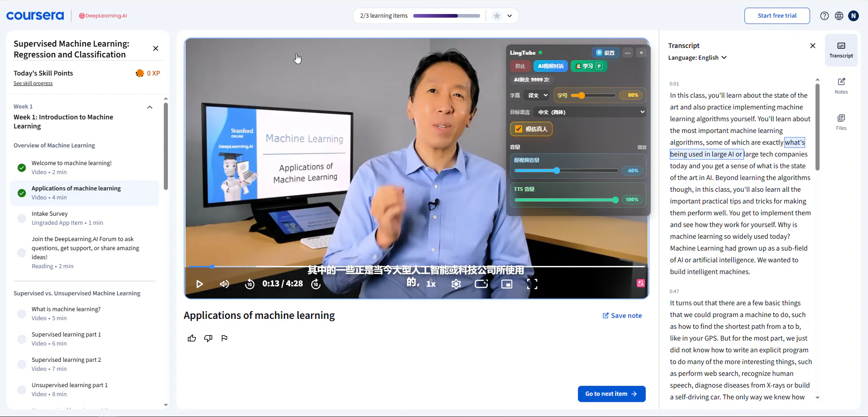Image resolution: width=868 pixels, height=417 pixels.
Task: Open video settings gear in player
Action: point(456,284)
